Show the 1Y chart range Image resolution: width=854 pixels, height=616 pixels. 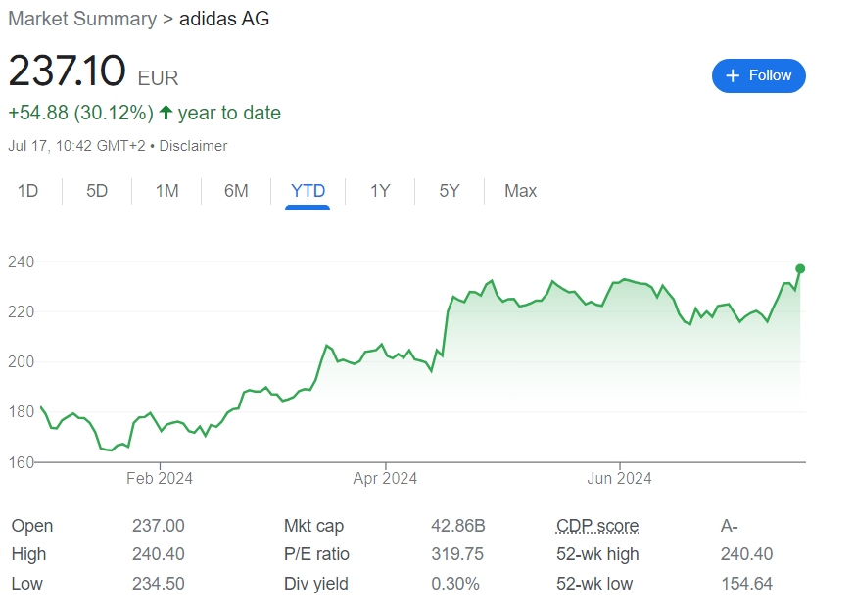[380, 191]
